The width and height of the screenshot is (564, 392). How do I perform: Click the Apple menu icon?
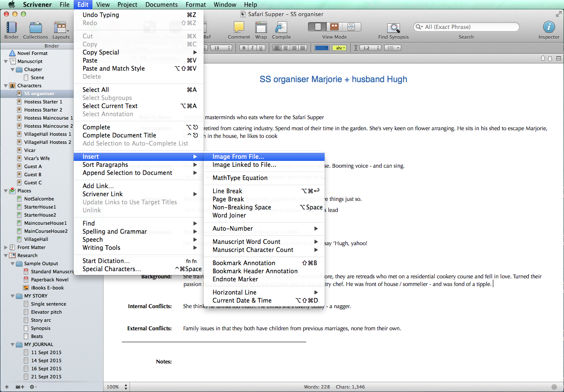tap(12, 4)
